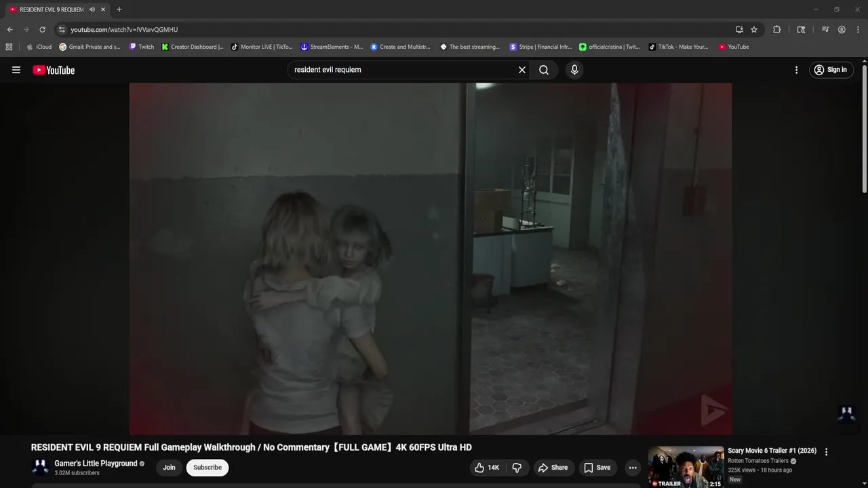Open YouTube bookmark in bookmarks bar

coord(734,47)
